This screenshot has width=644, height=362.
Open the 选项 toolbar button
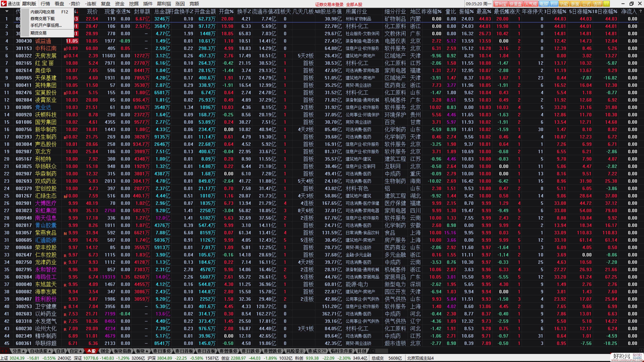pos(597,4)
